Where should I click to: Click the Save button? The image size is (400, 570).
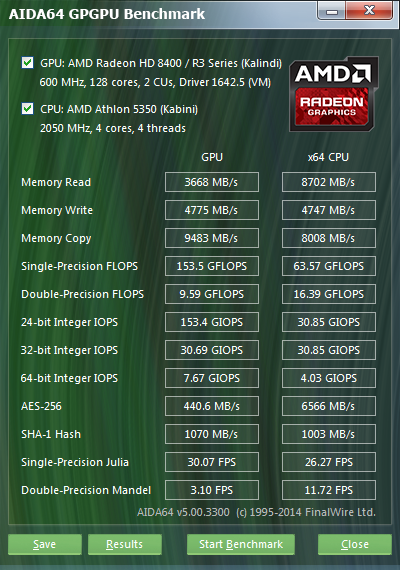[45, 544]
